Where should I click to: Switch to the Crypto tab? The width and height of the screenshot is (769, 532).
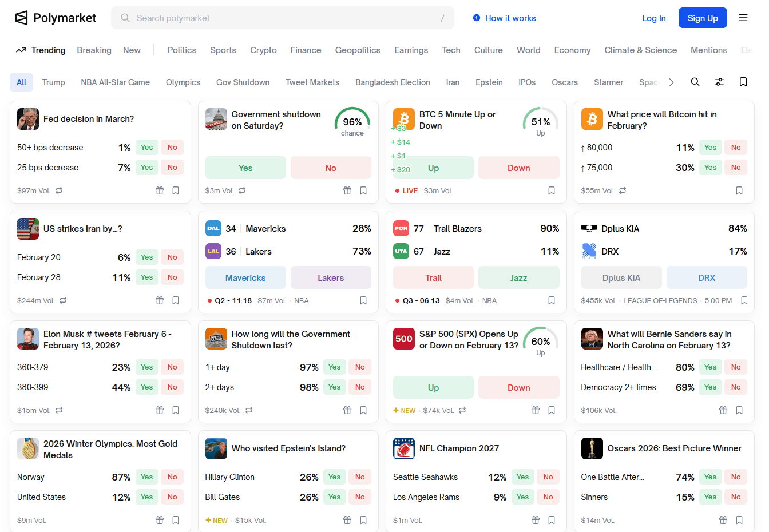click(x=263, y=50)
